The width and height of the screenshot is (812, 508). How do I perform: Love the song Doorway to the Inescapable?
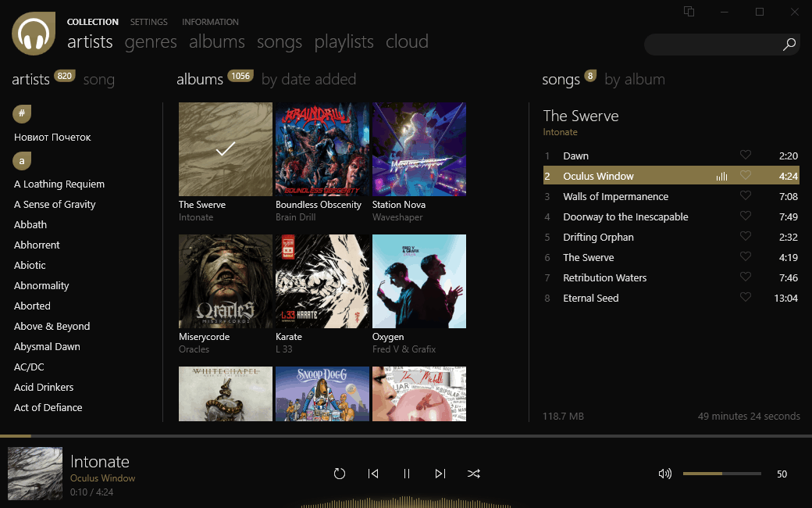745,216
